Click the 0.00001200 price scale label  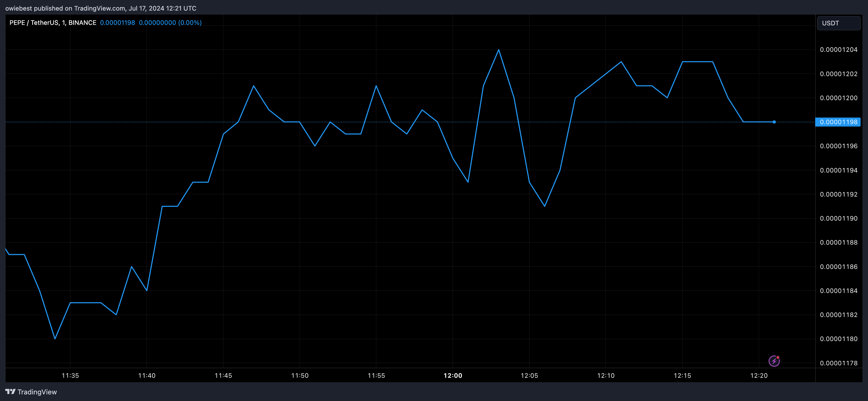tap(838, 98)
